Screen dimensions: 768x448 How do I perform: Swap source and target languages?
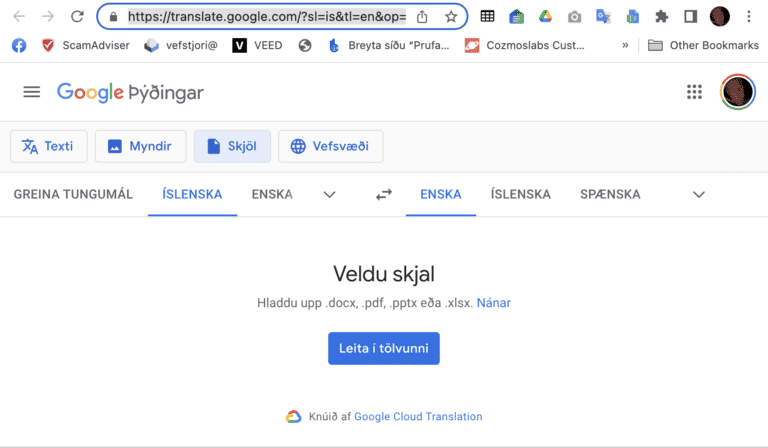coord(384,195)
